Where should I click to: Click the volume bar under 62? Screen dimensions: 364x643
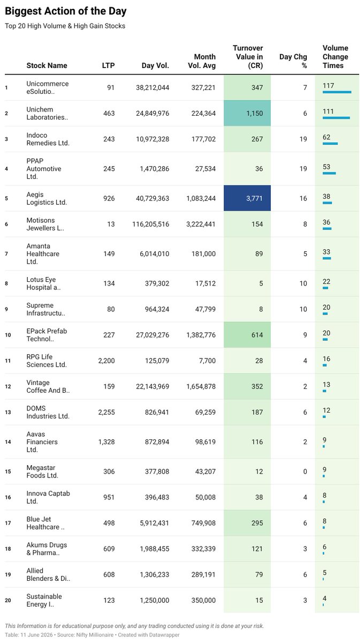[330, 144]
